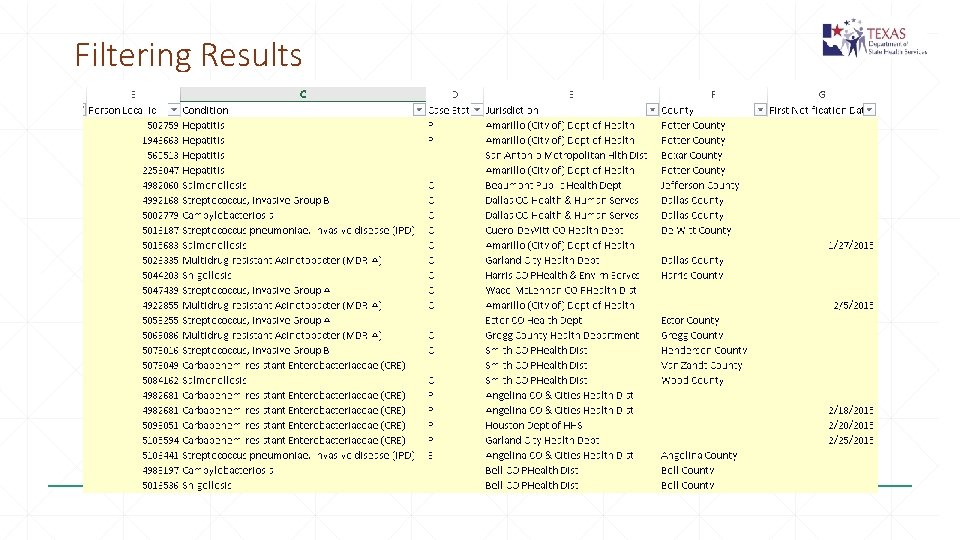The image size is (960, 540).
Task: Select the column G header
Action: tap(822, 94)
